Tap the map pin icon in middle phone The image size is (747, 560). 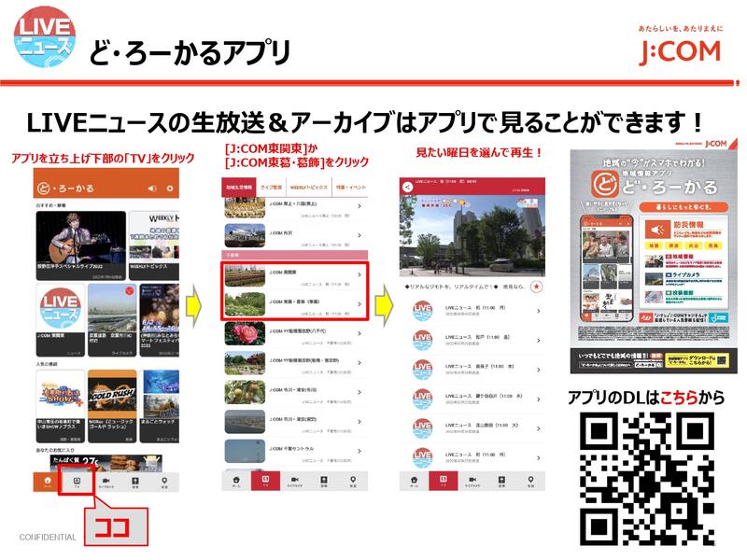pyautogui.click(x=353, y=482)
